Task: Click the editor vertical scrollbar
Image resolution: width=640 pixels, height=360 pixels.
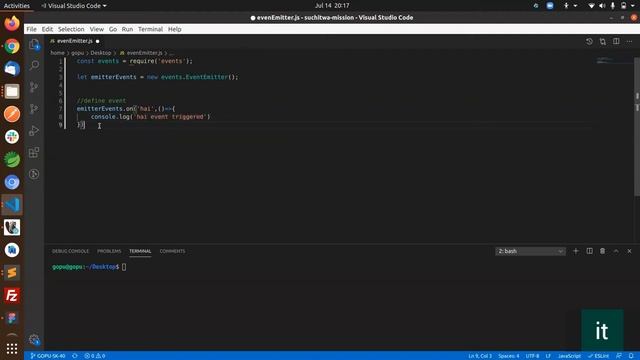Action: pos(637,127)
